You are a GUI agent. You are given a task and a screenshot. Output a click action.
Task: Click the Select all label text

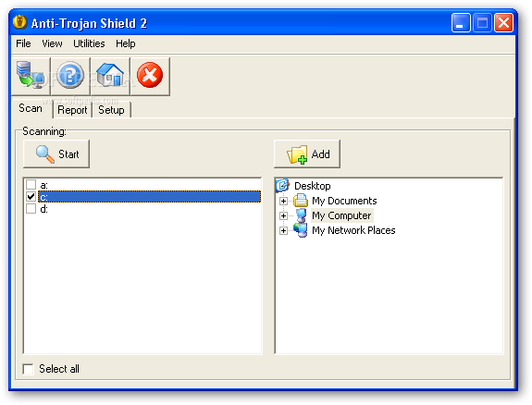[59, 369]
